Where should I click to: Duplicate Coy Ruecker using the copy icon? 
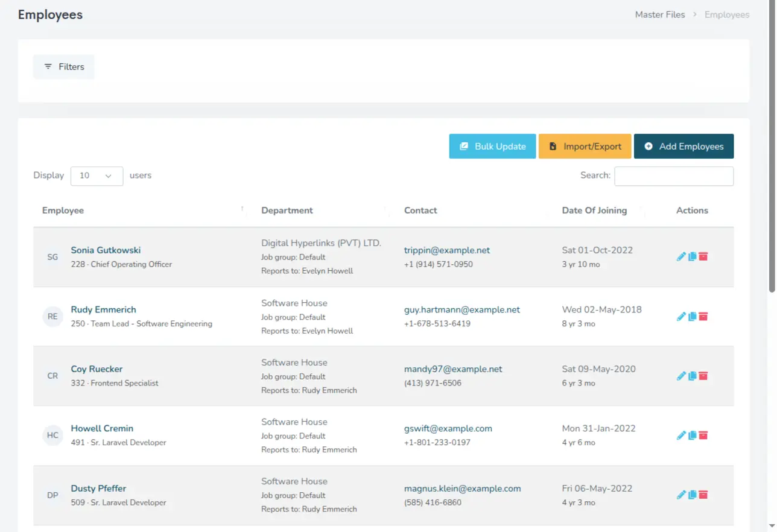693,376
